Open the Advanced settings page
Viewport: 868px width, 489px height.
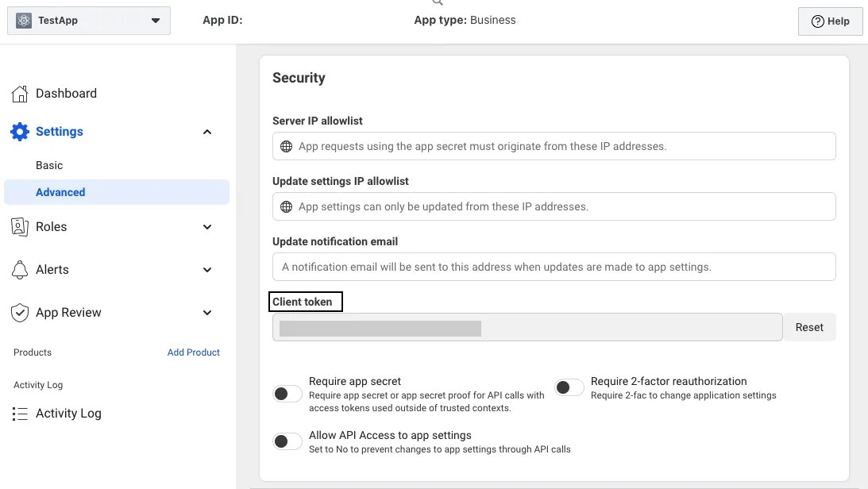(60, 191)
